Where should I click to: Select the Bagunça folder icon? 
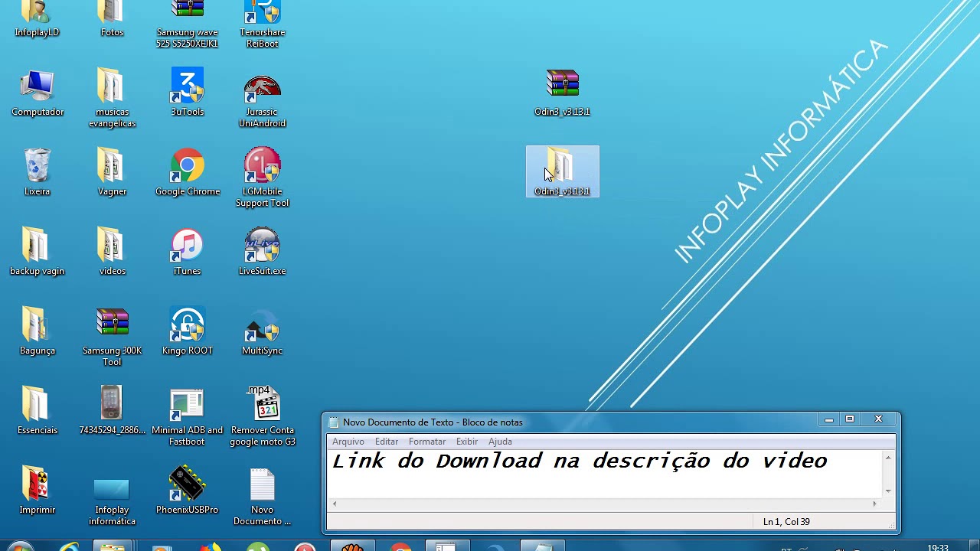[37, 332]
